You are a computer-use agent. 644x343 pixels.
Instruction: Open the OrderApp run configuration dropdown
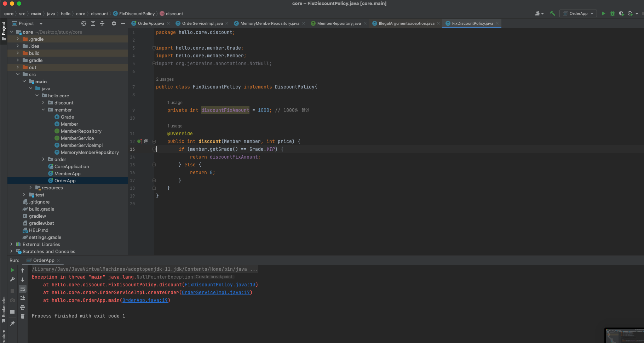[578, 13]
